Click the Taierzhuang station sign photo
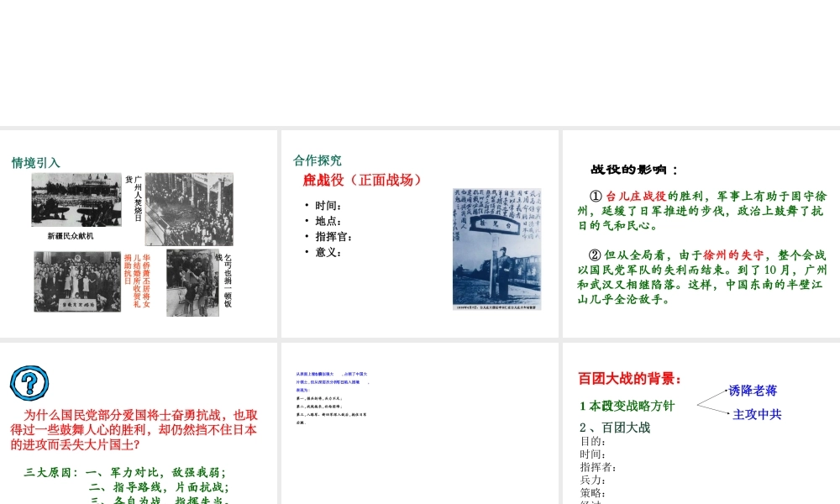The width and height of the screenshot is (840, 504). 496,249
